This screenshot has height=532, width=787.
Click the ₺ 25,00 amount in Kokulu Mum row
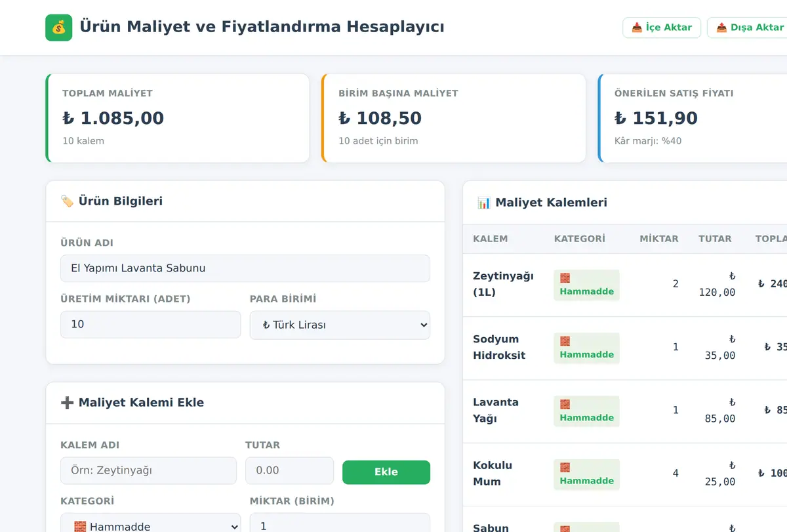click(720, 473)
